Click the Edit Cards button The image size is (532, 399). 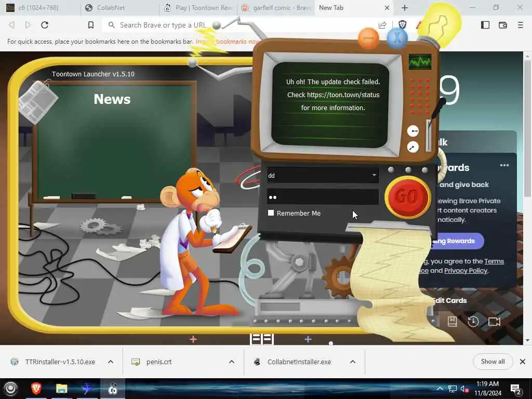[450, 301]
